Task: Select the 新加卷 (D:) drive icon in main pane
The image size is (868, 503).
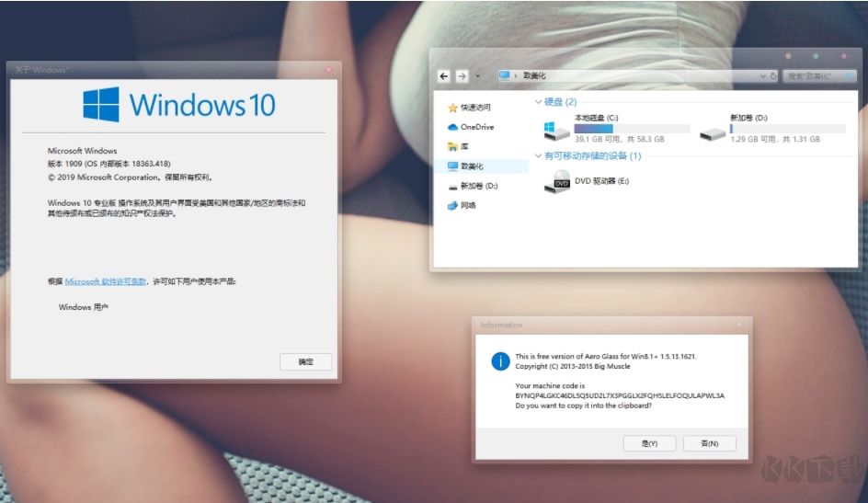Action: pos(713,133)
